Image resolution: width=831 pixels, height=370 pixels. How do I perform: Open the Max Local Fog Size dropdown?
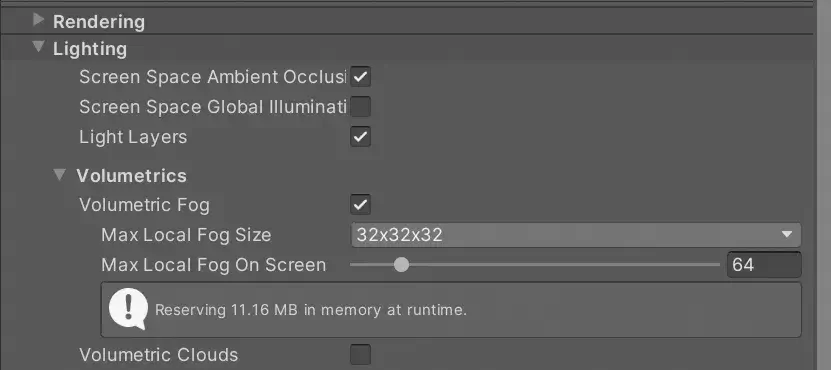pos(576,235)
